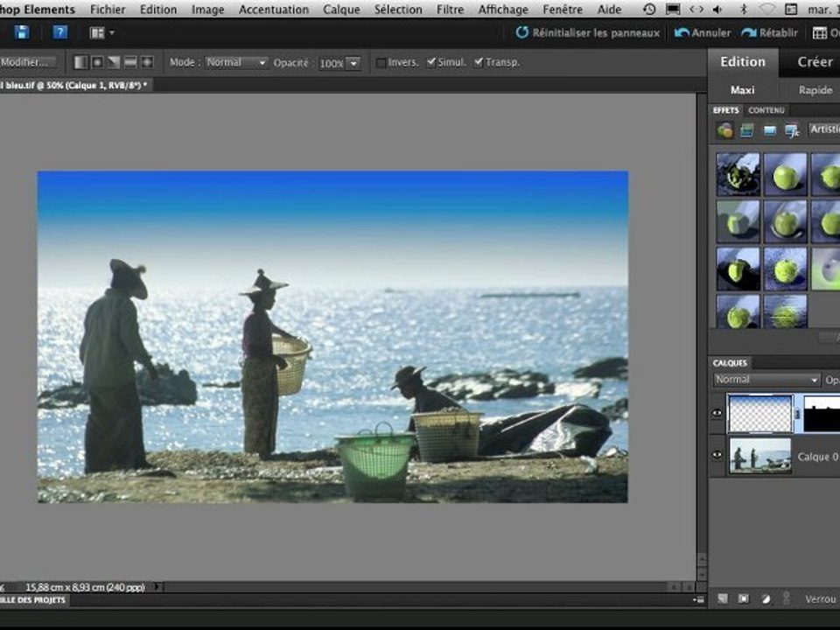
Task: Open the blue help question mark icon
Action: pos(60,32)
